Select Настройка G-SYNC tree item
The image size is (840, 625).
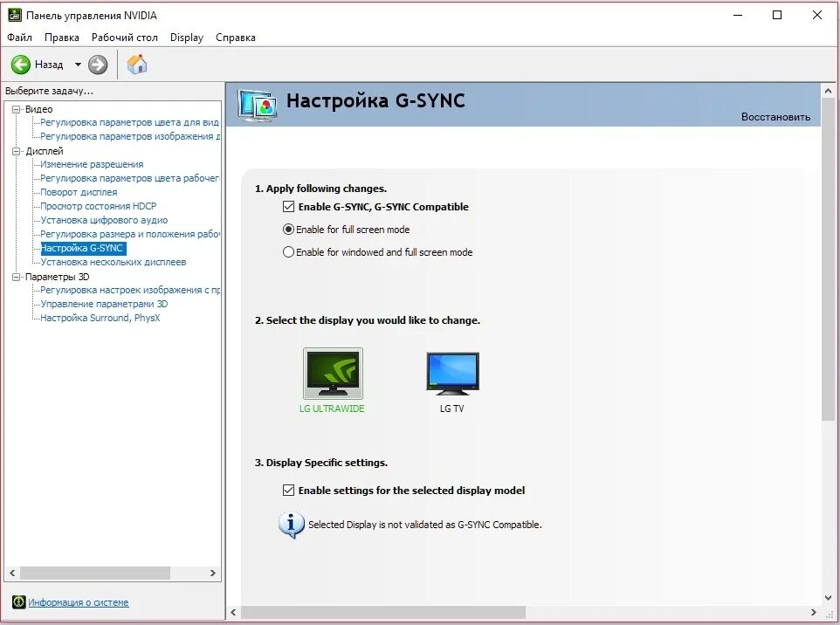(x=83, y=248)
